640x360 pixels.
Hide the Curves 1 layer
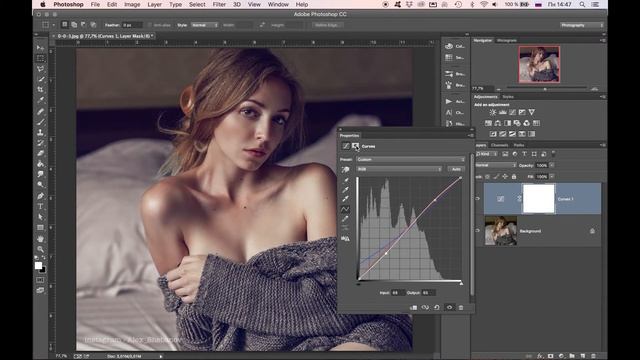click(x=478, y=199)
